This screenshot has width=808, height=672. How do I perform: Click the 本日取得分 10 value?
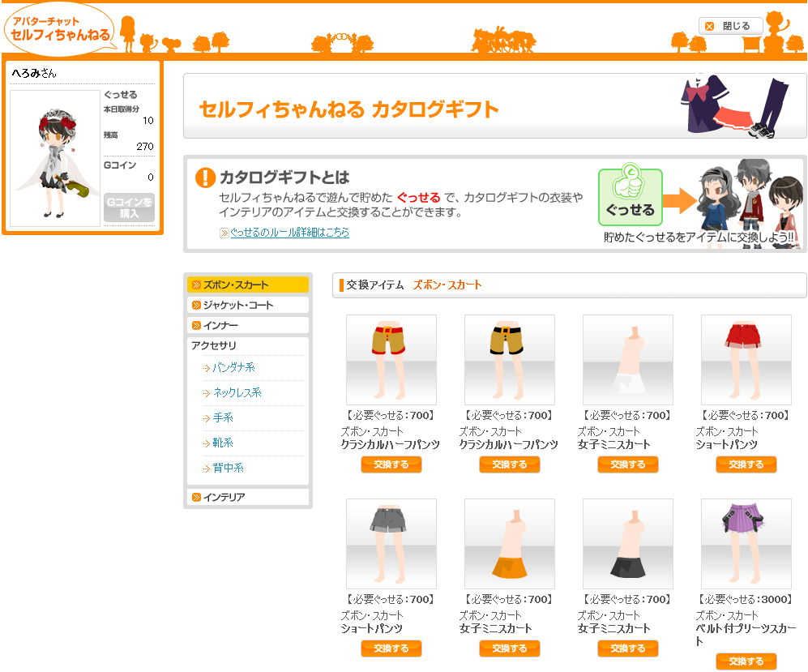point(148,121)
